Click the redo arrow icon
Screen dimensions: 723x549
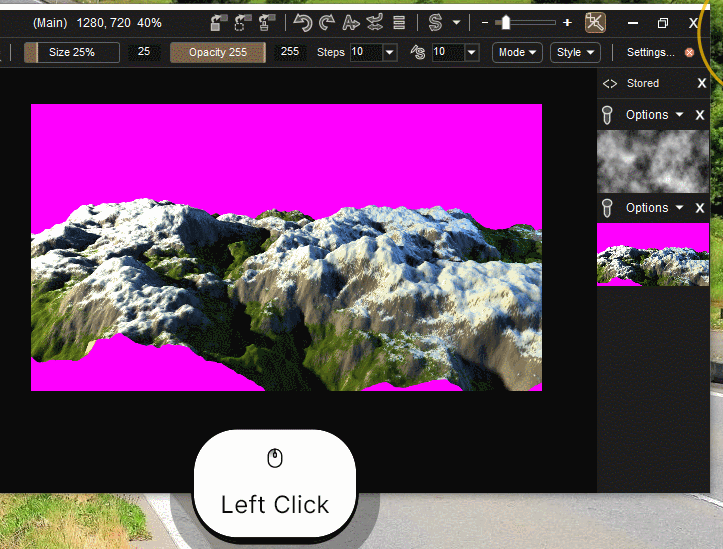tap(326, 22)
